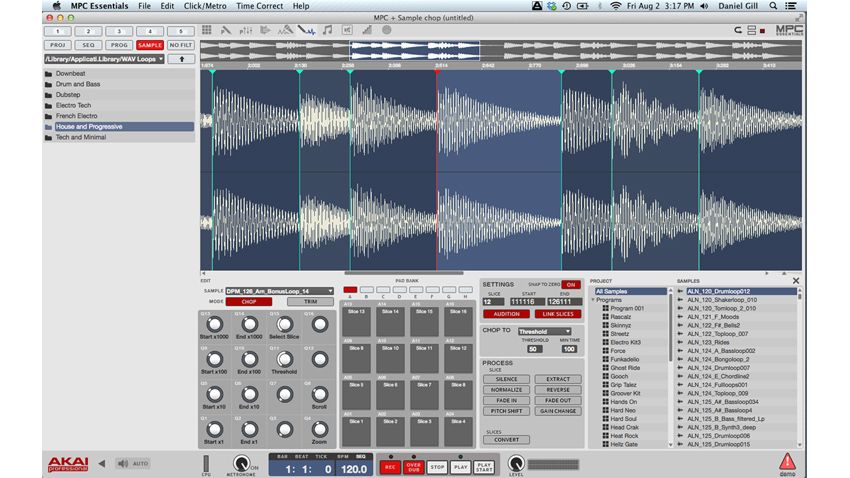Open the File menu
This screenshot has height=478, width=850.
[144, 6]
